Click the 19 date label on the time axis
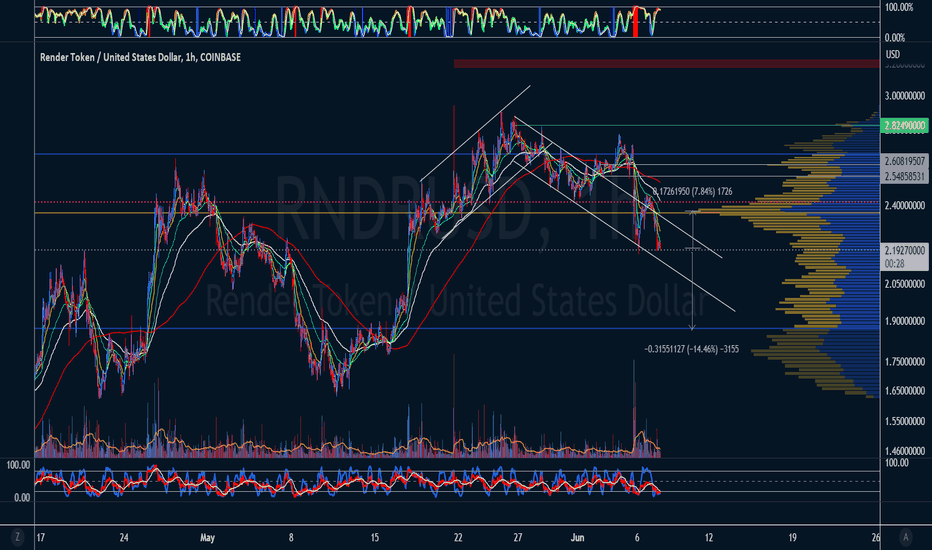 coord(792,538)
